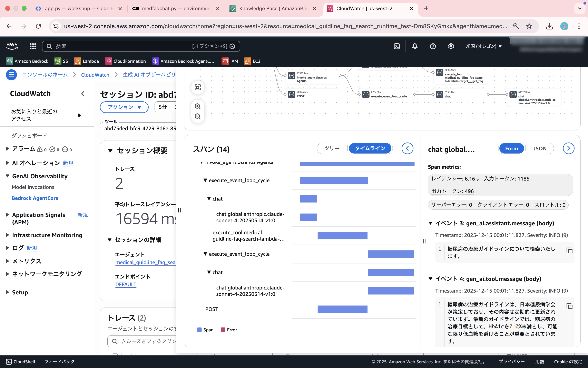Focus the AWS 検索 search box
The width and height of the screenshot is (588, 368).
point(141,46)
